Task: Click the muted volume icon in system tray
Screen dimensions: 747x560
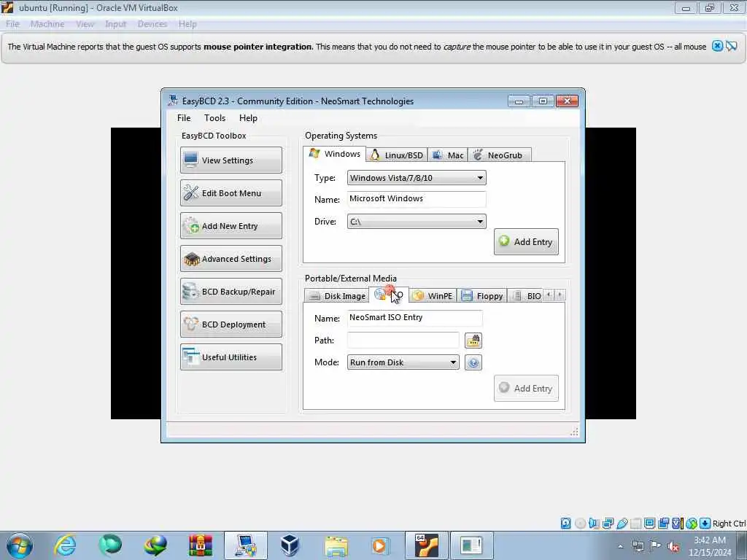Action: pos(673,546)
